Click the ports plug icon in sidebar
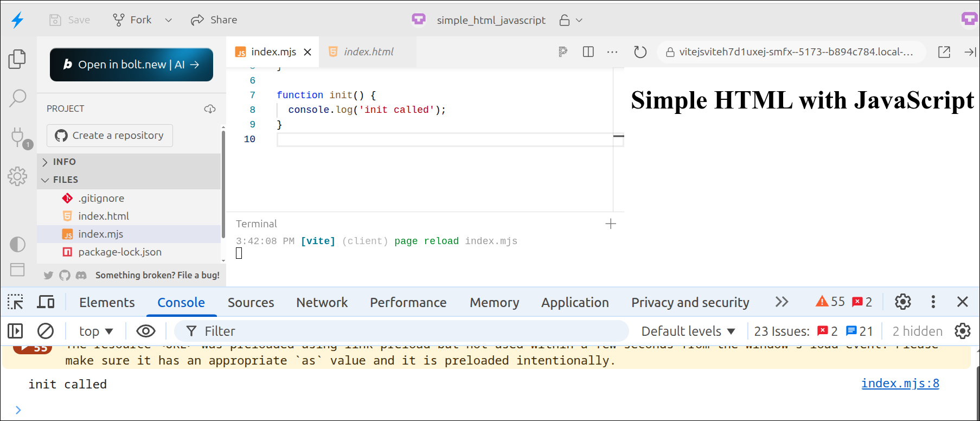 pos(18,137)
